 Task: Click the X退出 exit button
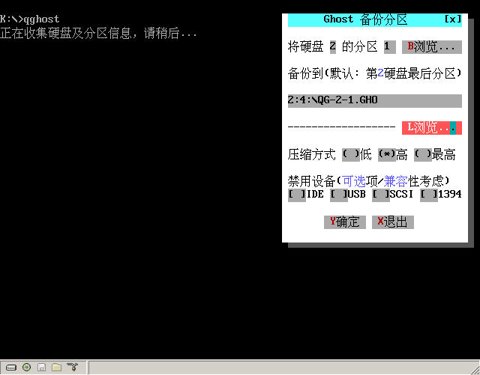click(393, 222)
